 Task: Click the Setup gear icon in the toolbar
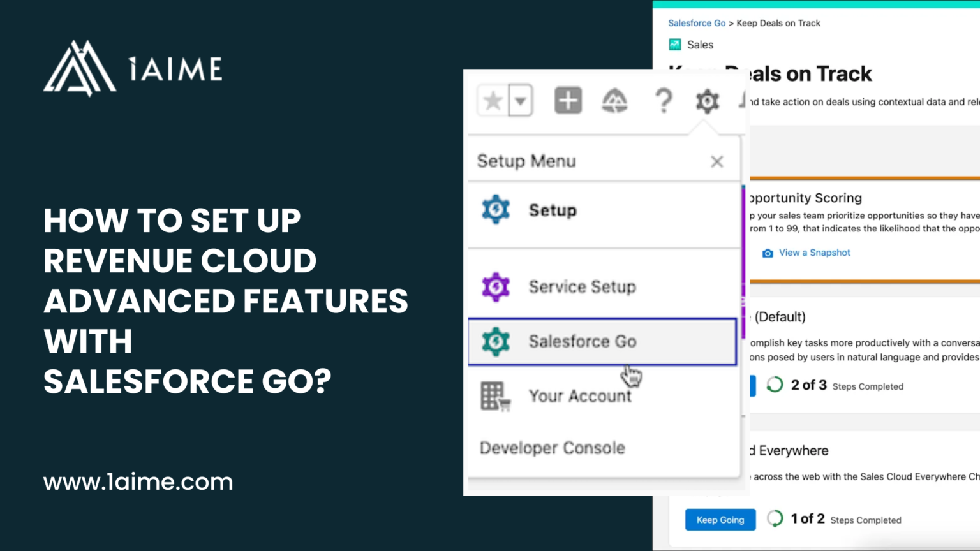(707, 101)
